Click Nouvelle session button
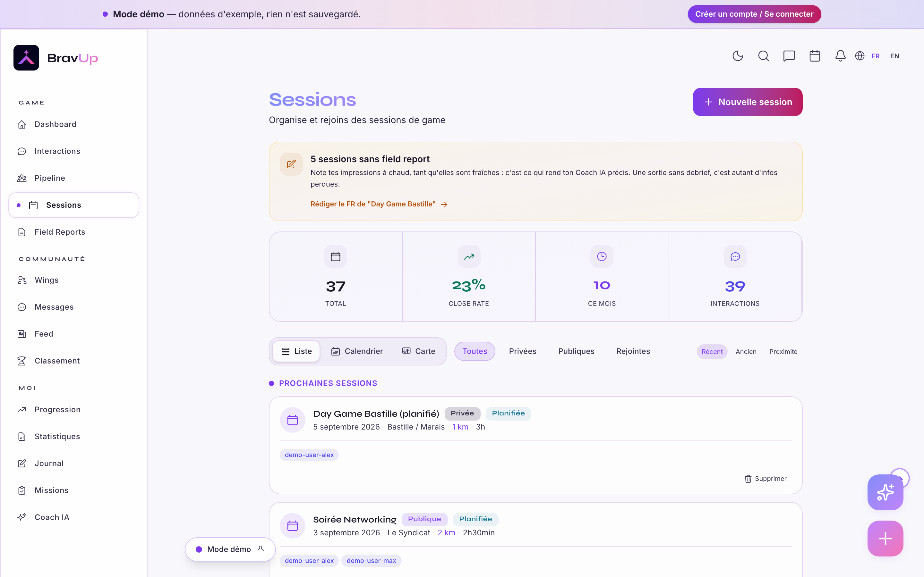Screen dimensions: 924x577 (x=748, y=102)
